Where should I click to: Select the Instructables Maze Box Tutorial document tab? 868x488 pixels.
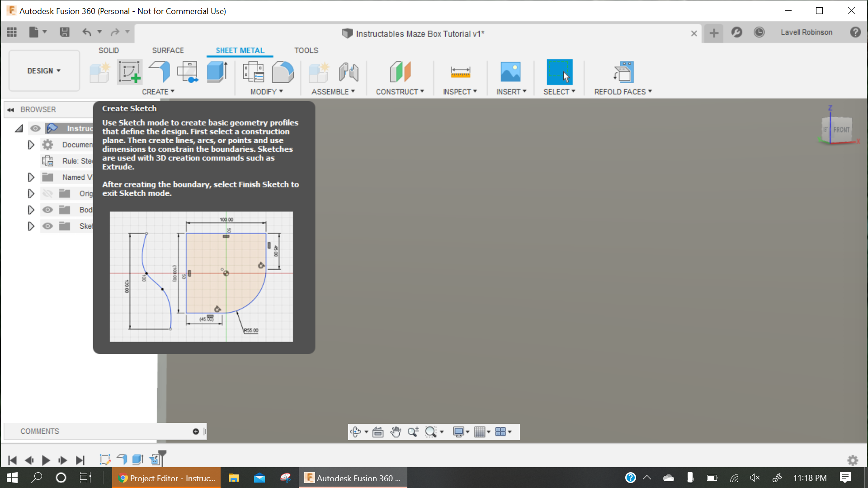[413, 33]
